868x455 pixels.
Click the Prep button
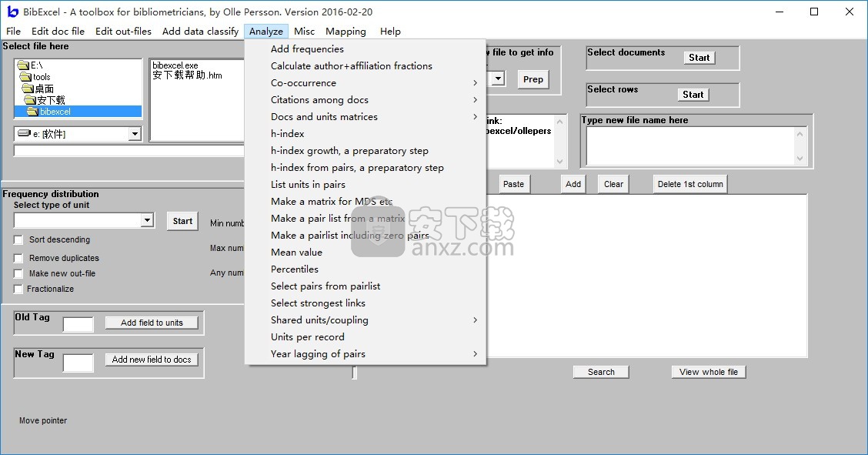coord(533,79)
